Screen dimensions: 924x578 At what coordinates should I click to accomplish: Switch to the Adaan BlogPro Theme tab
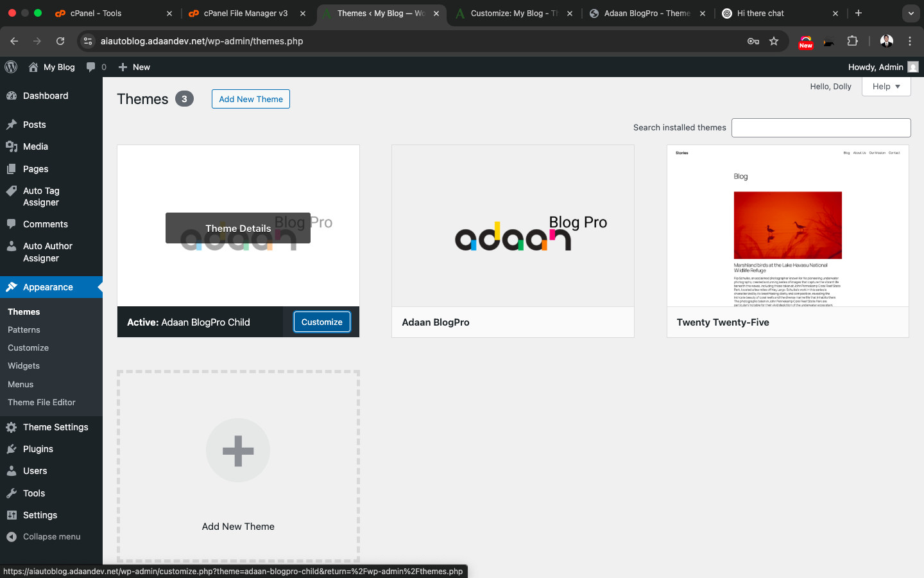[x=647, y=13]
